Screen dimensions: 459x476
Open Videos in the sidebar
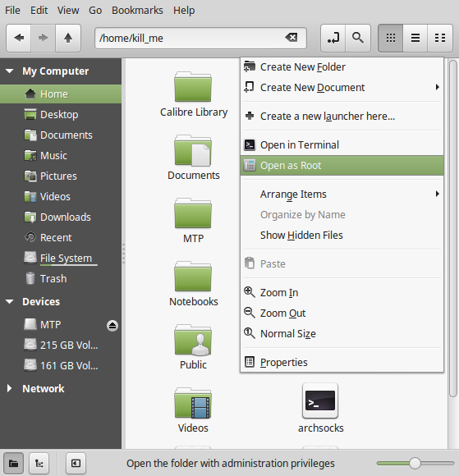pos(61,197)
